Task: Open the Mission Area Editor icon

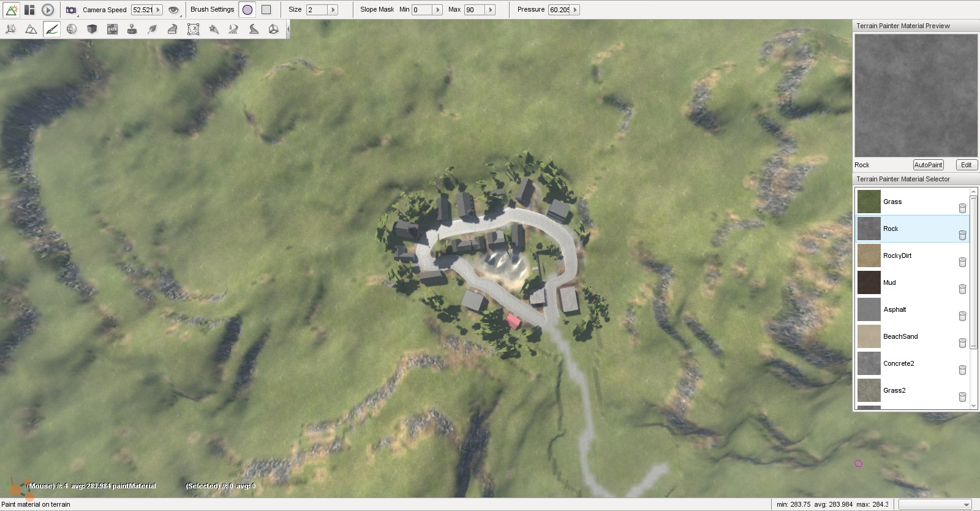Action: [x=193, y=29]
